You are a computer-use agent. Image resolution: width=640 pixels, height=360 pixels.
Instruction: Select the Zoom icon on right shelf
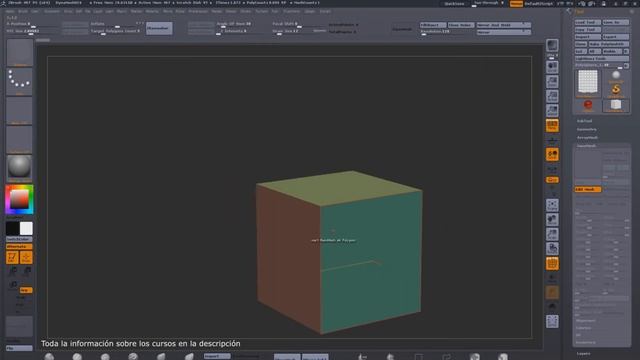click(x=552, y=82)
